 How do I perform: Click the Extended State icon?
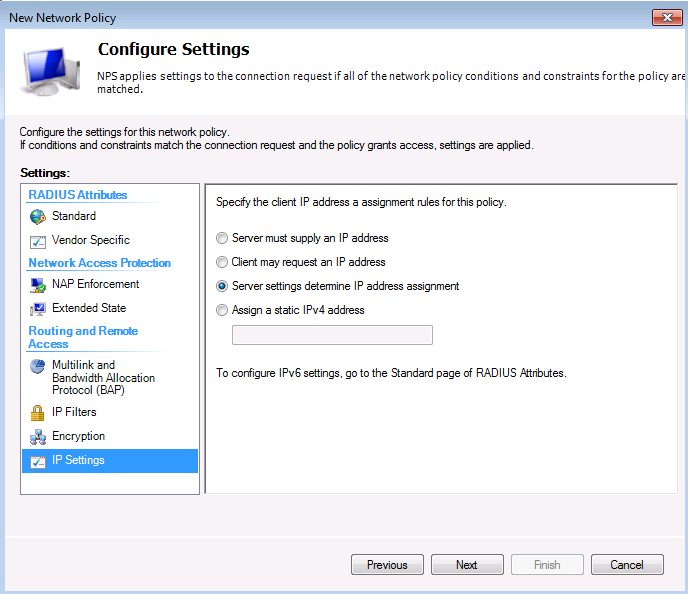pyautogui.click(x=38, y=309)
